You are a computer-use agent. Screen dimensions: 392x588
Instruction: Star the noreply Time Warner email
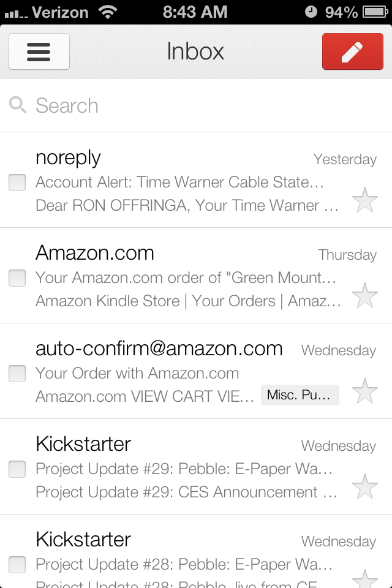coord(365,200)
